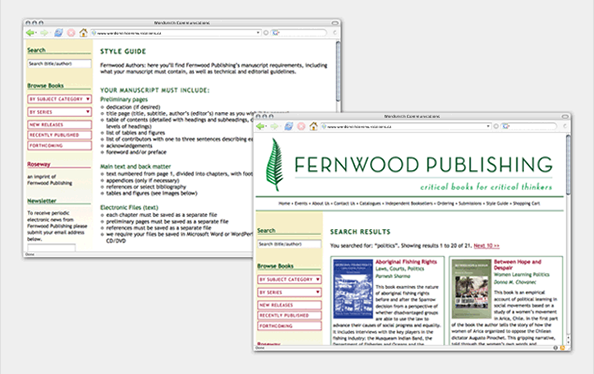Go back in the Style Guide window
The height and width of the screenshot is (374, 594).
tap(30, 33)
